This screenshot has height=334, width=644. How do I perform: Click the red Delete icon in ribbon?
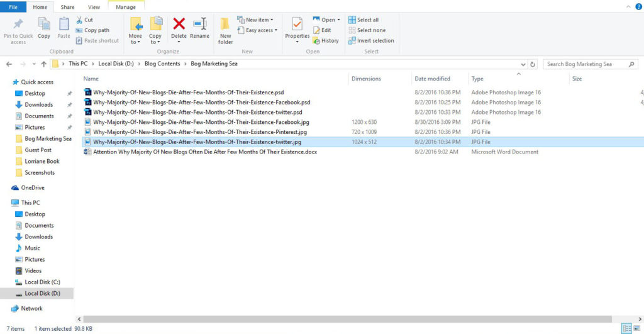pos(179,24)
